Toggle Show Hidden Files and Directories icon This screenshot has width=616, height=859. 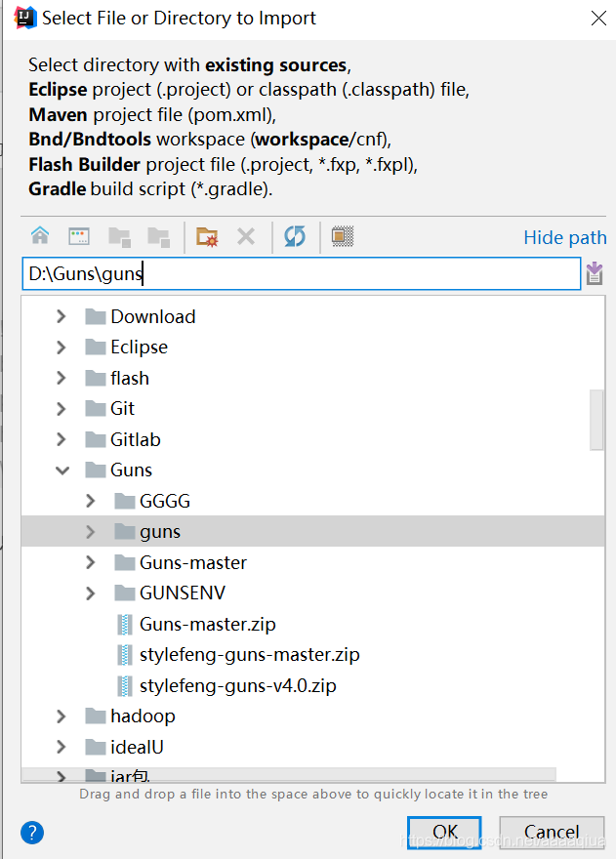(x=343, y=236)
